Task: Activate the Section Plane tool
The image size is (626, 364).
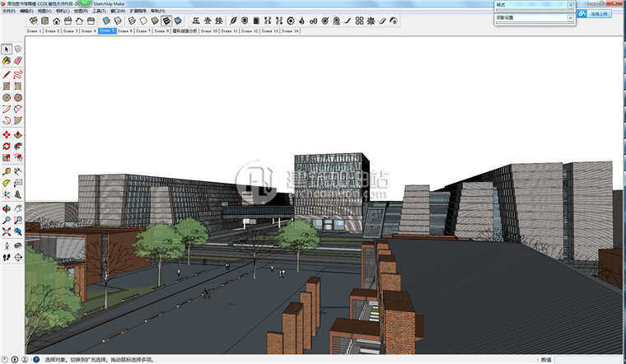Action: [18, 258]
